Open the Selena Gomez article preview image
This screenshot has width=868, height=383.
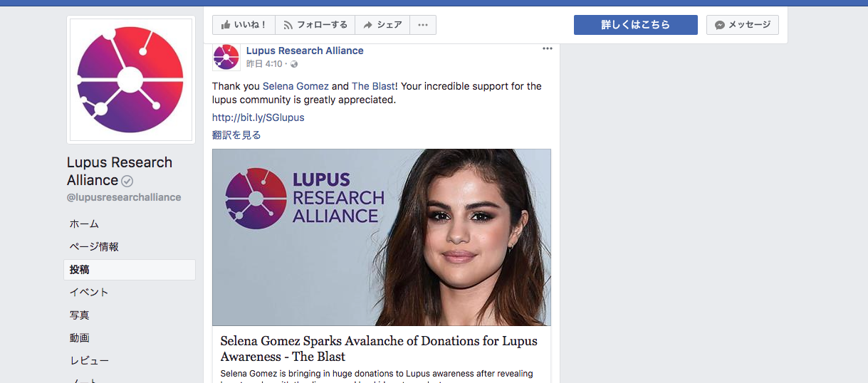tap(382, 237)
